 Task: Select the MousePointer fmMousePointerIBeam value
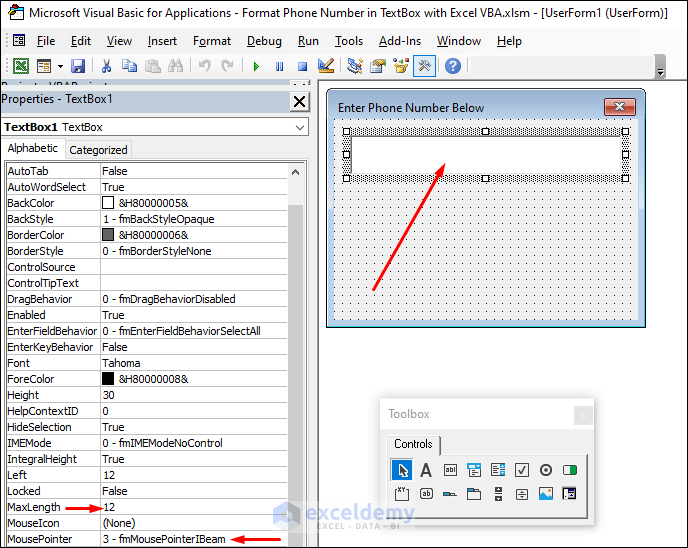click(194, 539)
